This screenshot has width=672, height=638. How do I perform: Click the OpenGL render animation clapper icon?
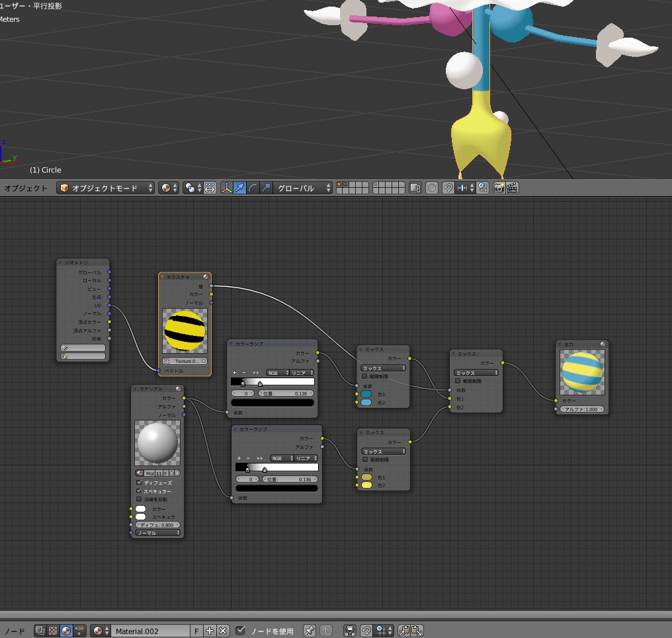pos(512,188)
